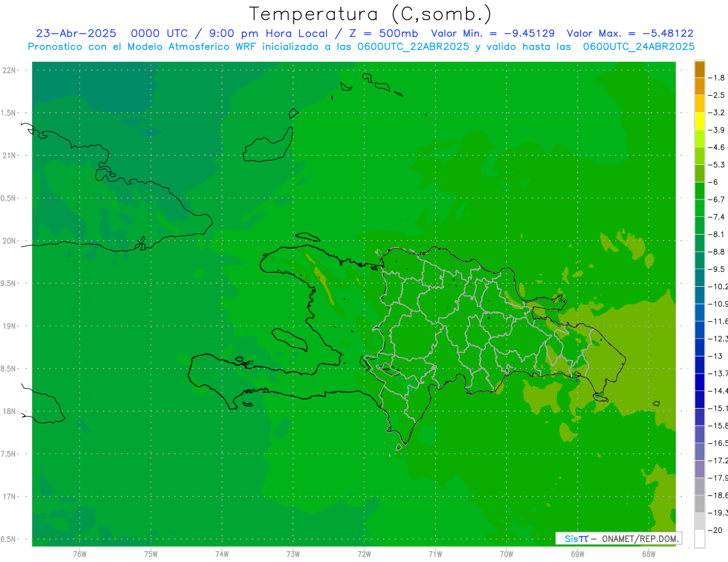
Task: Click the '76W' longitude label
Action: pyautogui.click(x=79, y=554)
